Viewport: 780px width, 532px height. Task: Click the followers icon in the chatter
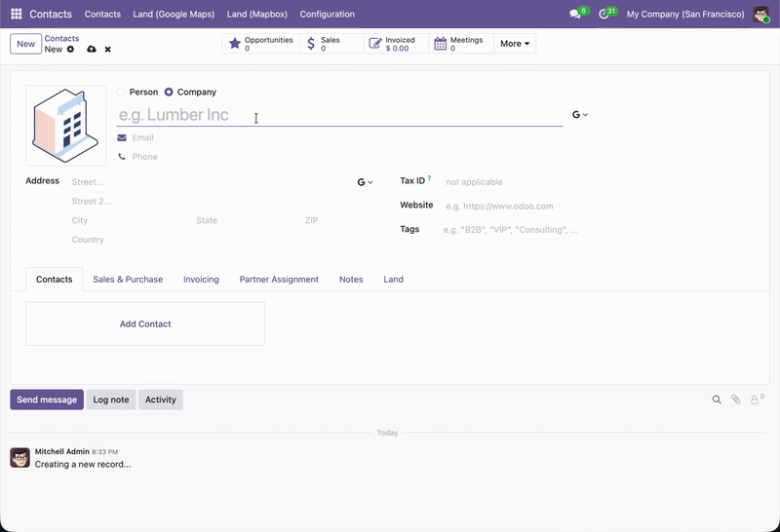[x=758, y=399]
